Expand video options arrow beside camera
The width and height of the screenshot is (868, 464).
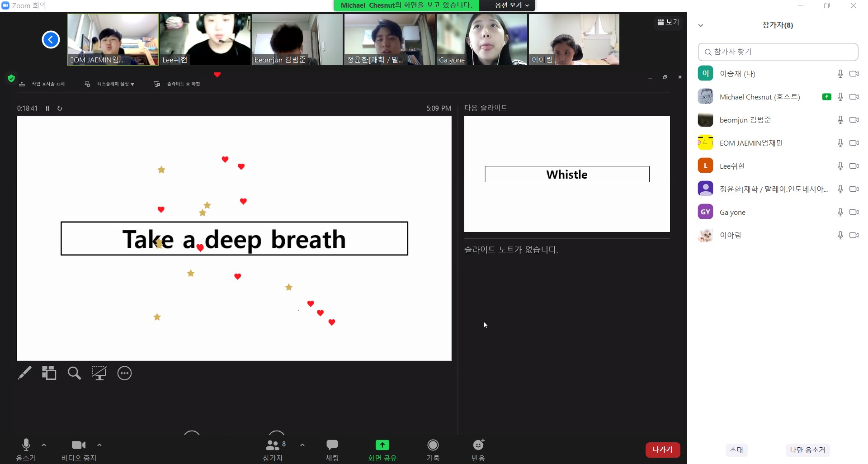coord(99,445)
